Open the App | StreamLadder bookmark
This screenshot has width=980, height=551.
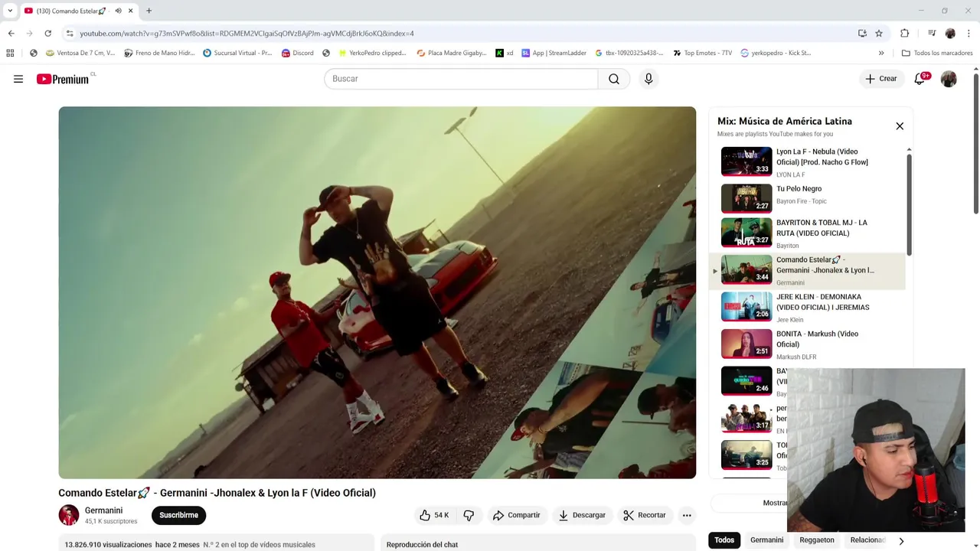554,53
